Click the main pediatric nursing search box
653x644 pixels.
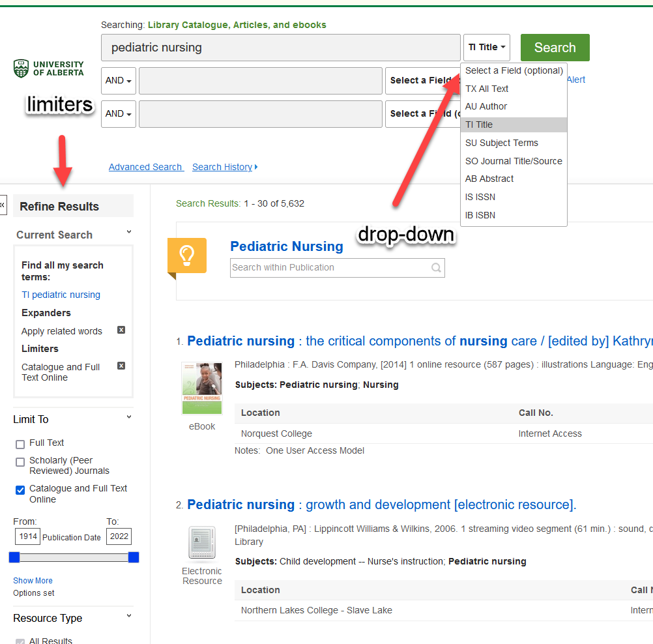(281, 48)
